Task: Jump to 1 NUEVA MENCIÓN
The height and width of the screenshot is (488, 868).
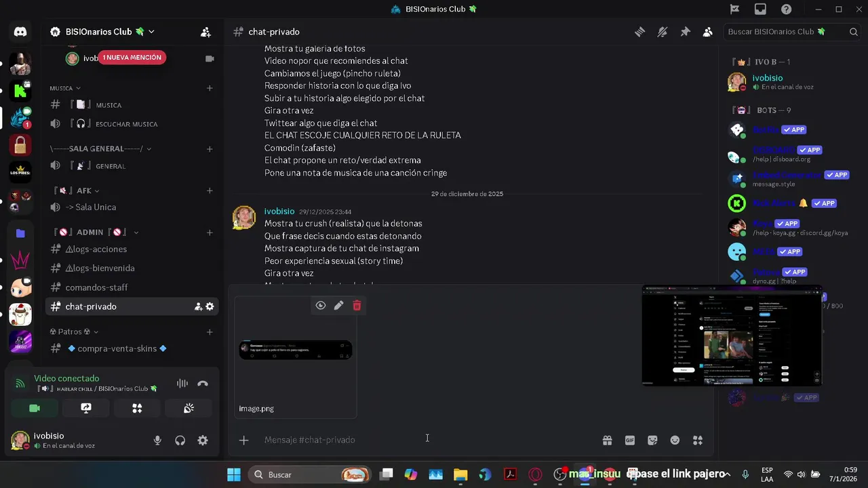Action: [132, 58]
